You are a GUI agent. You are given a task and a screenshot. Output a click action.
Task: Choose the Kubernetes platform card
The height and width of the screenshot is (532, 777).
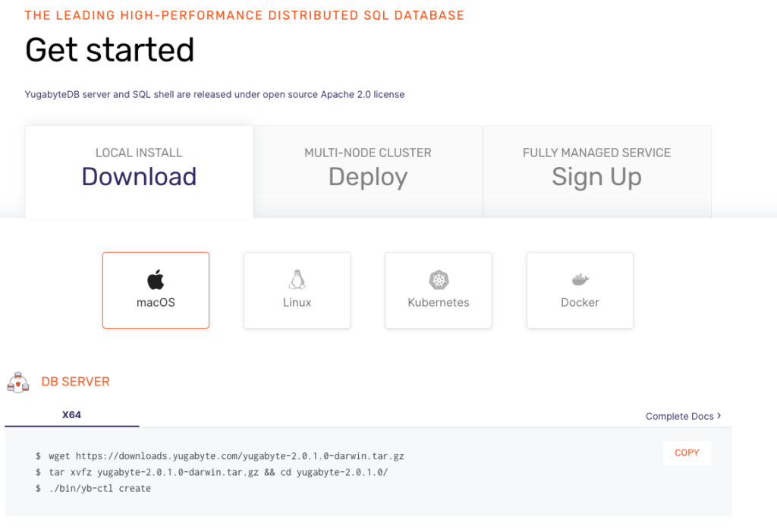point(439,290)
